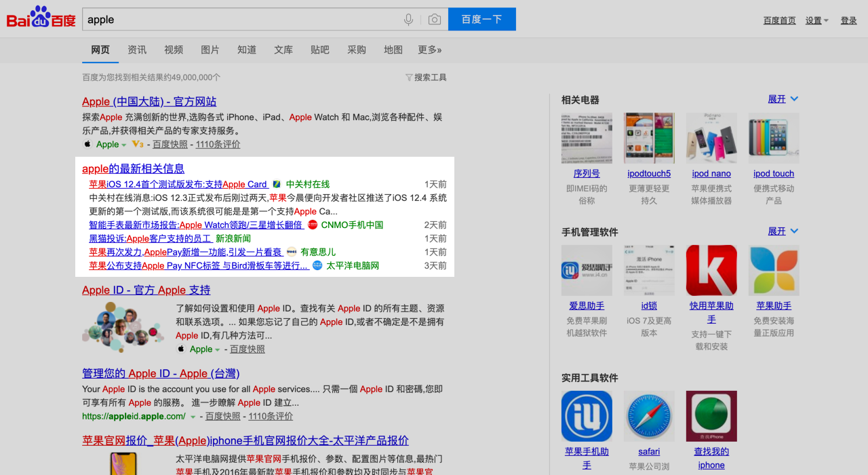The image size is (868, 475).
Task: Switch to the 知道 tab
Action: tap(247, 50)
